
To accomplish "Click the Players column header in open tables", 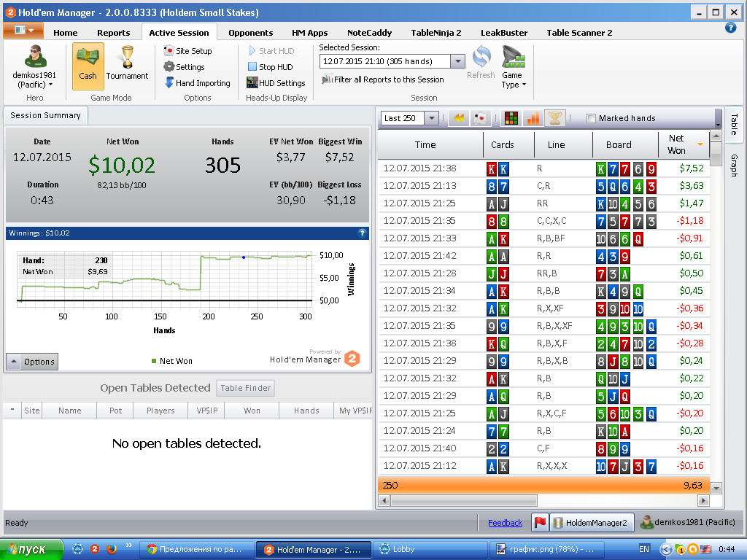I will [x=160, y=411].
